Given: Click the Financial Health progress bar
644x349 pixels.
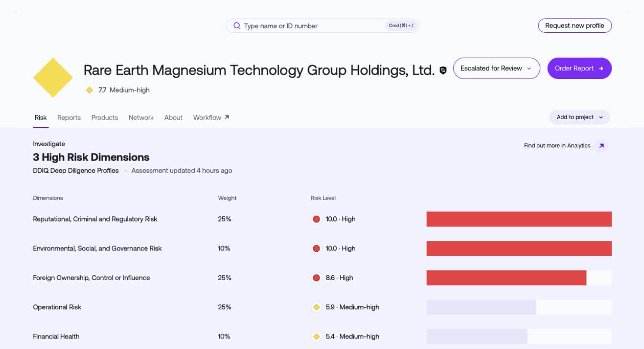Looking at the screenshot, I should coord(519,336).
